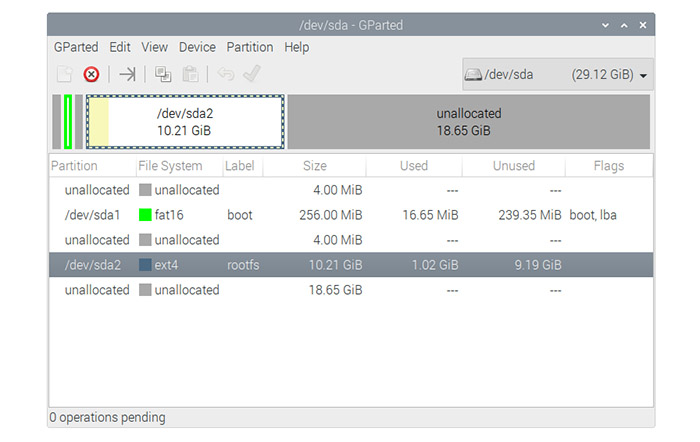
Task: Click the red Delete partition icon
Action: pos(91,74)
